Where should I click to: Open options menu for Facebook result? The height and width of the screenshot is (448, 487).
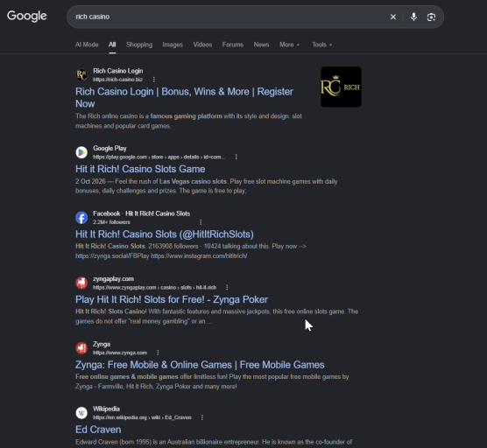(x=201, y=222)
